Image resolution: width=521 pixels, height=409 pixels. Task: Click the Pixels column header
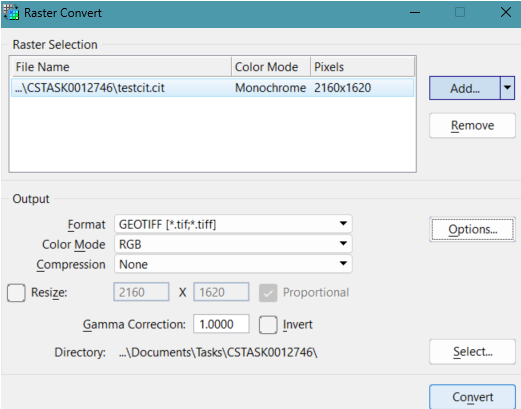363,67
